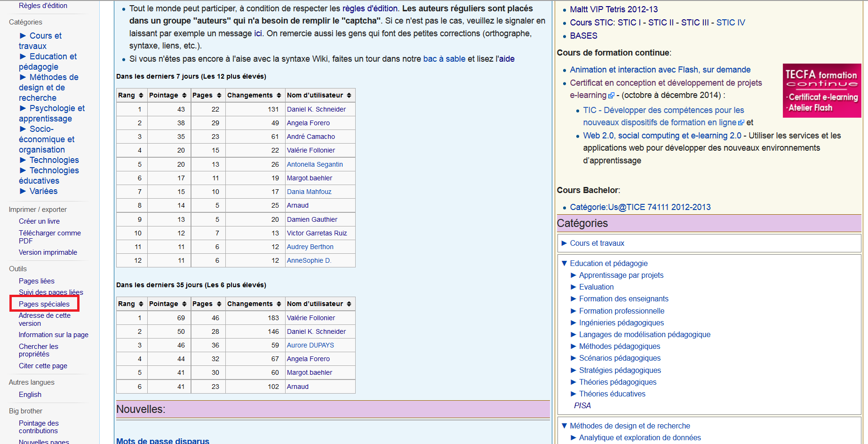Expand Ingénieries pédagogiques subcategory

(573, 323)
